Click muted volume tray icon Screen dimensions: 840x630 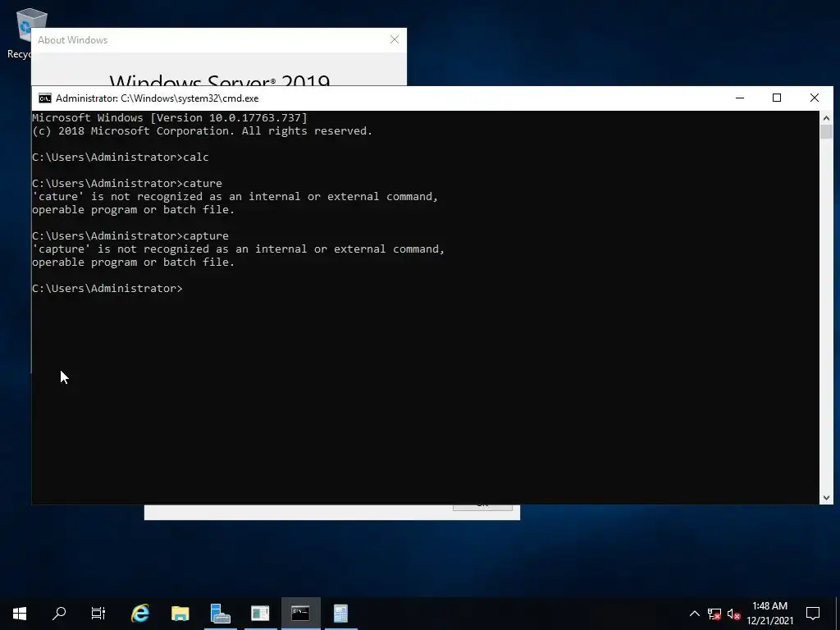click(734, 614)
